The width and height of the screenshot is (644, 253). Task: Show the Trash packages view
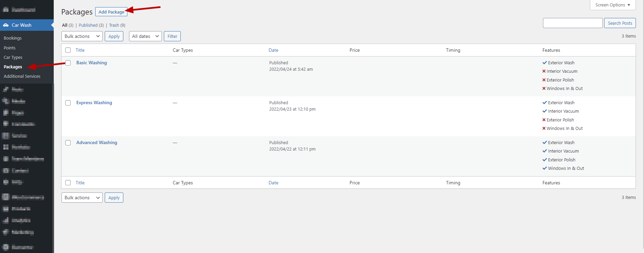click(x=114, y=25)
